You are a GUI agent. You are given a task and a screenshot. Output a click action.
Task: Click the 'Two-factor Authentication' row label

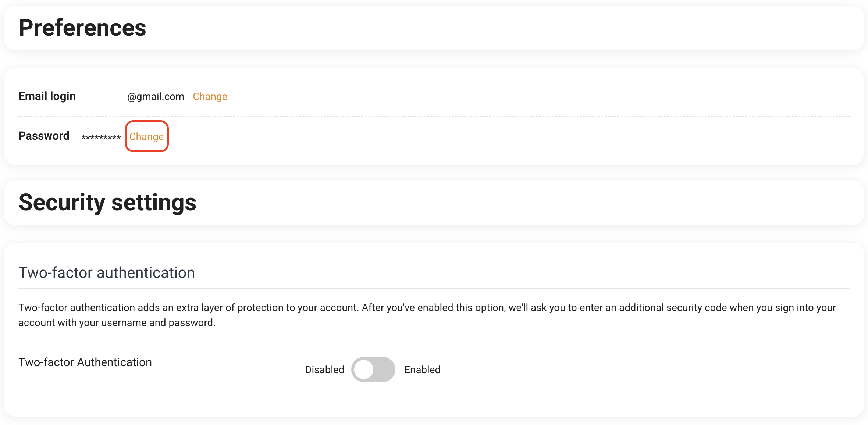85,362
